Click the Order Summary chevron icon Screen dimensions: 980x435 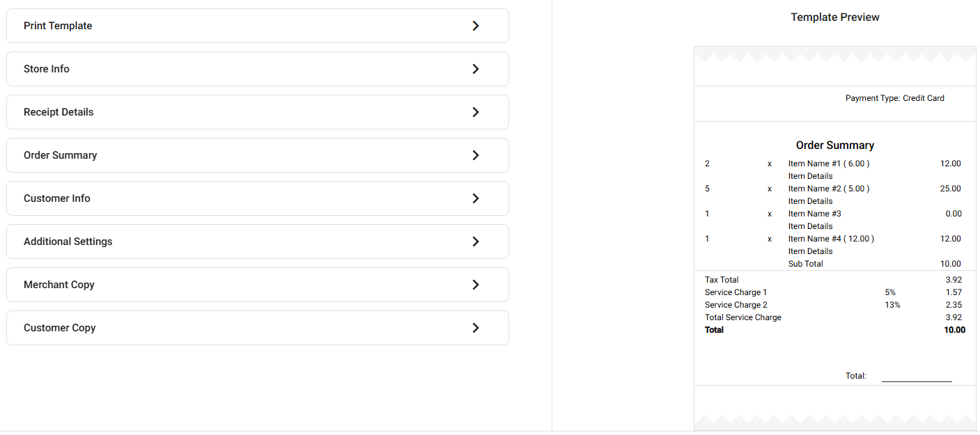tap(476, 155)
